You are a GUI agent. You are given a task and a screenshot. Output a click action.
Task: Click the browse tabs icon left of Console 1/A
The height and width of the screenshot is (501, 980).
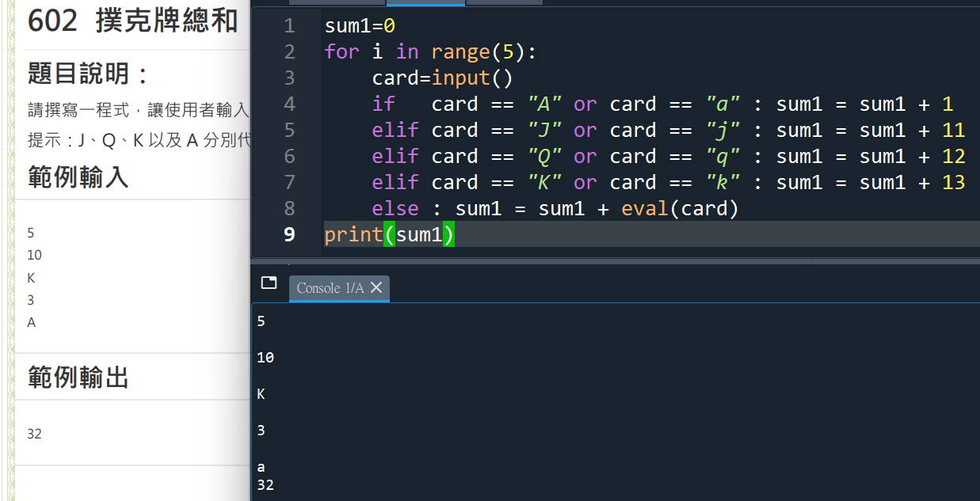[269, 283]
